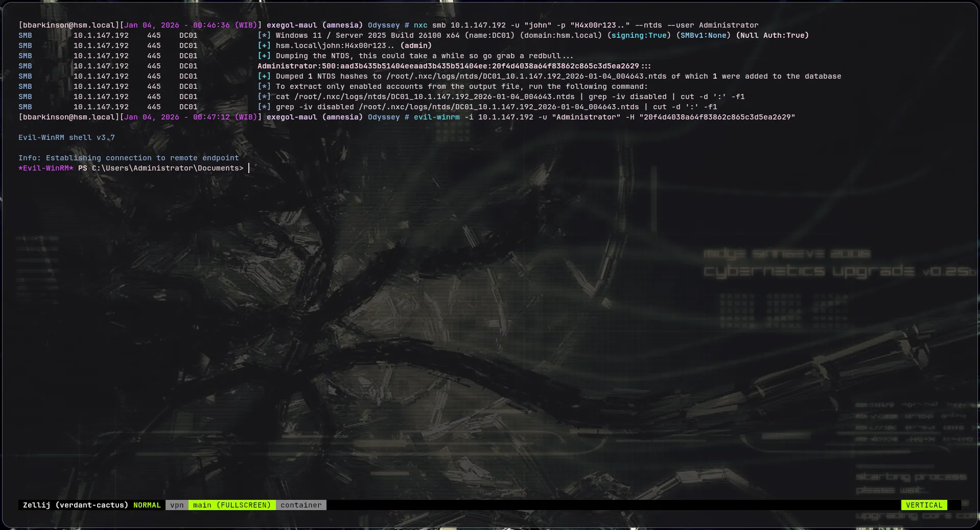Screen dimensions: 980x530
Task: Click the Administrator NTLM hash line
Action: [x=454, y=65]
